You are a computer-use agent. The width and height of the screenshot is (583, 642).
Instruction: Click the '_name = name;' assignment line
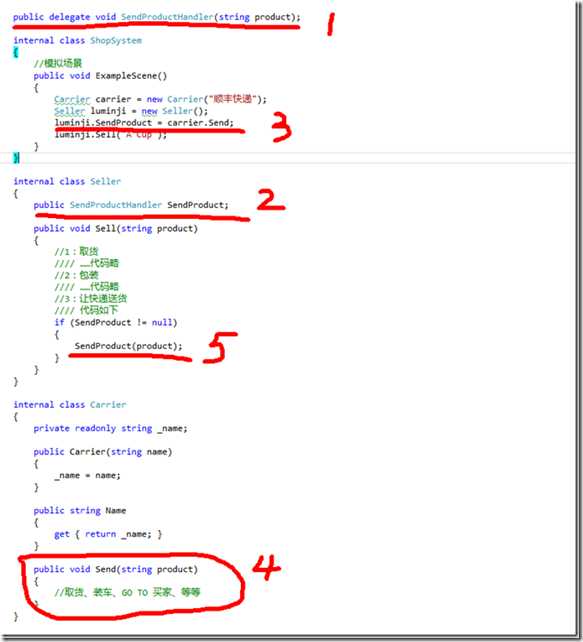(88, 475)
